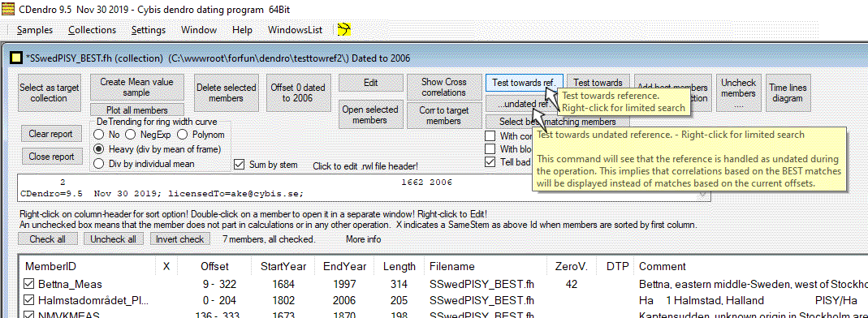Viewport: 868px width, 318px height.
Task: Click the Uncheck all button
Action: pos(114,239)
